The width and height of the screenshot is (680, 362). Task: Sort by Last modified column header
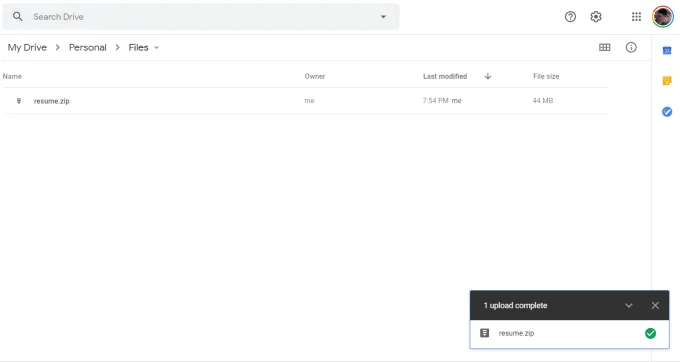[x=445, y=76]
